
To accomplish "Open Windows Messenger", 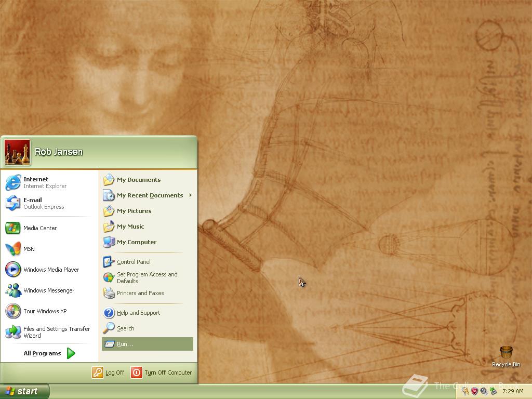I will pyautogui.click(x=49, y=290).
